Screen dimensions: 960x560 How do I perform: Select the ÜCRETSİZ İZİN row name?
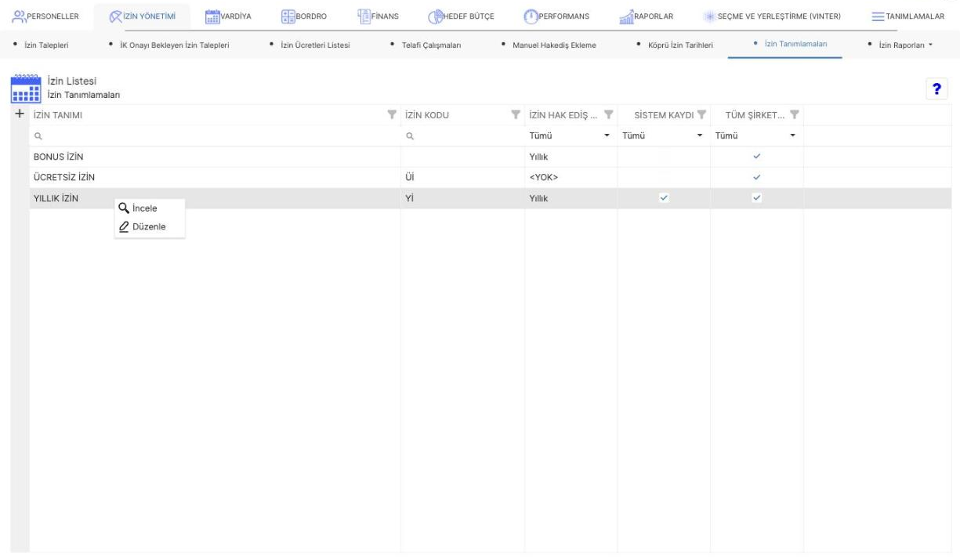pos(63,177)
